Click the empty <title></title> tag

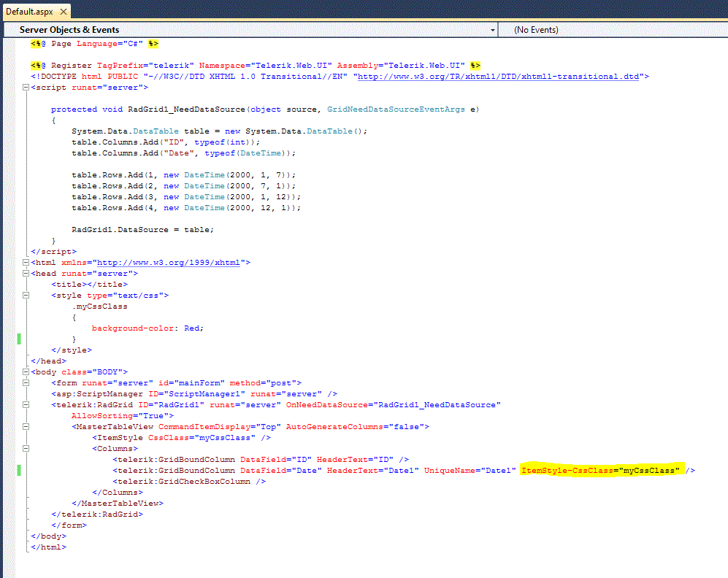[89, 285]
